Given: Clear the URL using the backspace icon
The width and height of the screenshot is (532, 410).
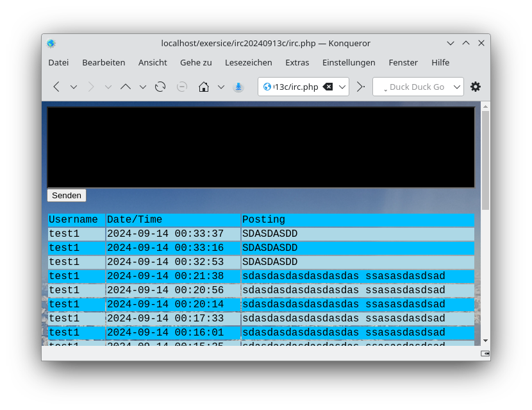Looking at the screenshot, I should 328,87.
